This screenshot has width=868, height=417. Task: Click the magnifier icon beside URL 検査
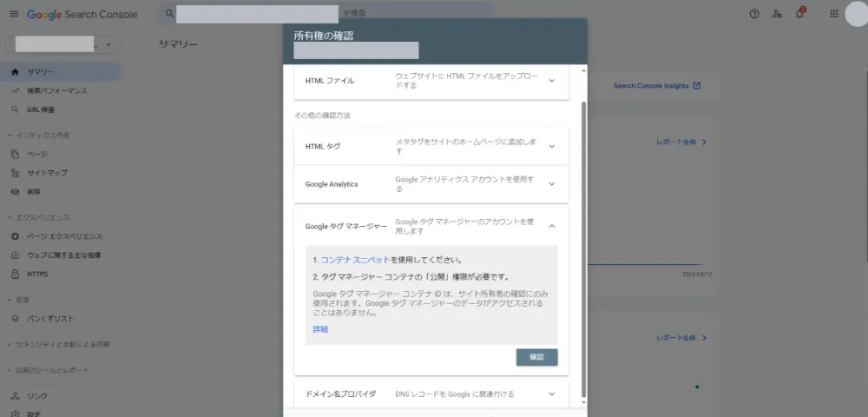(x=15, y=109)
